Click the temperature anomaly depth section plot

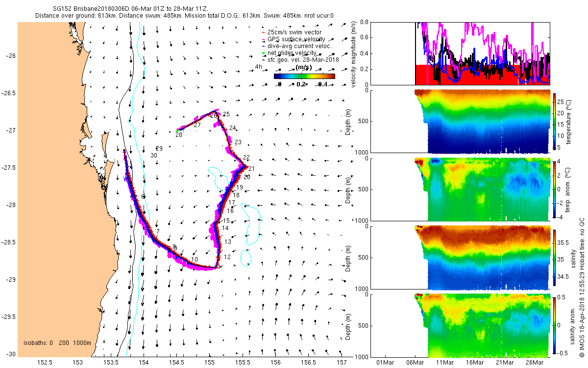pyautogui.click(x=460, y=189)
